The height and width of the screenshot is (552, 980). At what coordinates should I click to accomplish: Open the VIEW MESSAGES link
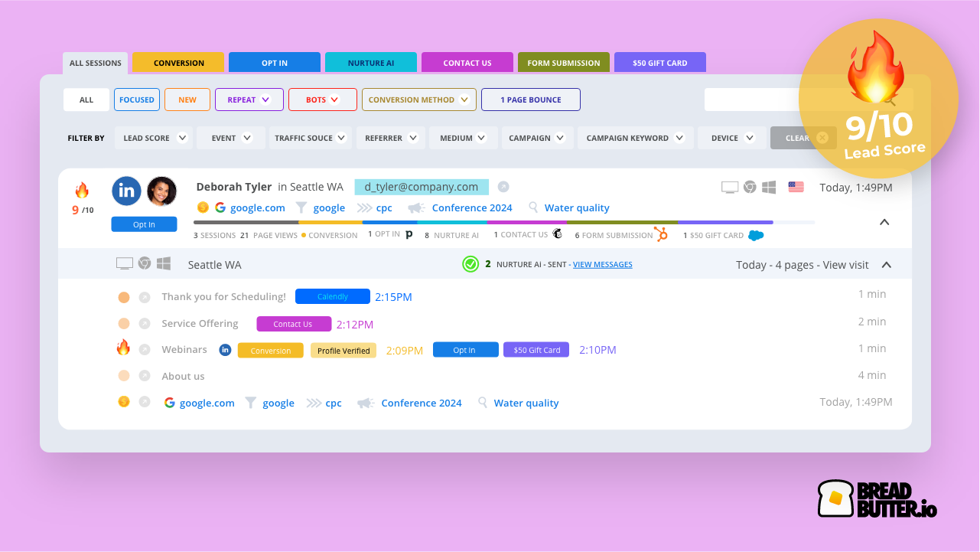602,265
